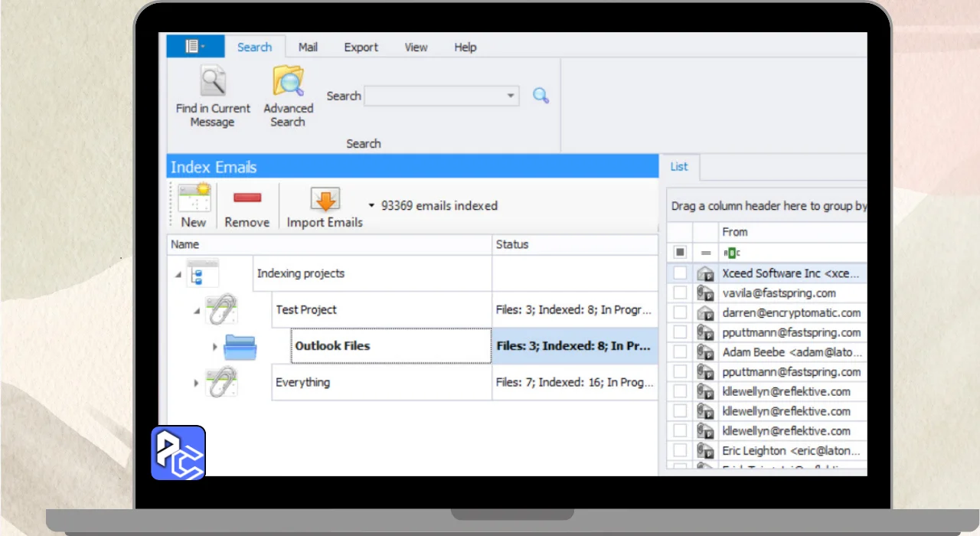Viewport: 980px width, 536px height.
Task: Expand the Outlook Files tree node
Action: click(x=215, y=347)
